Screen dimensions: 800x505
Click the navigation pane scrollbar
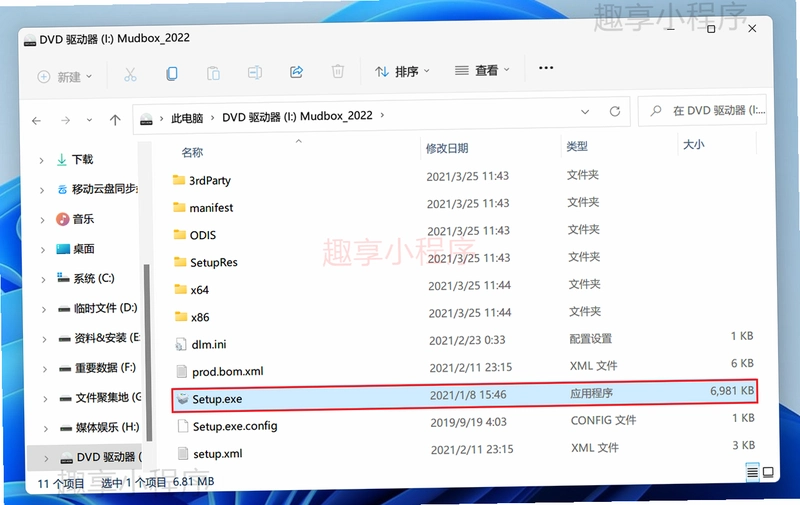(148, 352)
